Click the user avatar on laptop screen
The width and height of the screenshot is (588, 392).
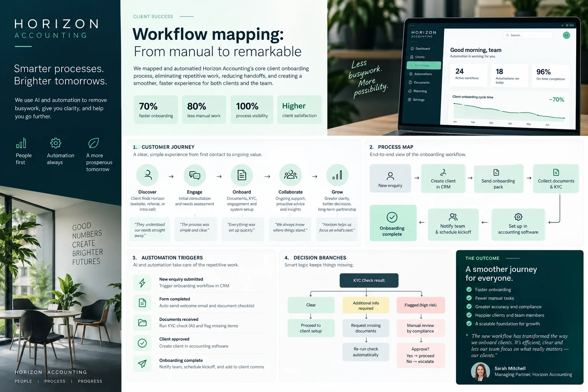567,35
